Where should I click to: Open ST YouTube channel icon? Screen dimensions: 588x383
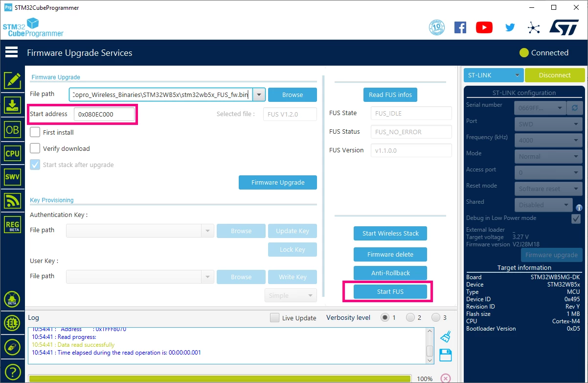tap(484, 27)
